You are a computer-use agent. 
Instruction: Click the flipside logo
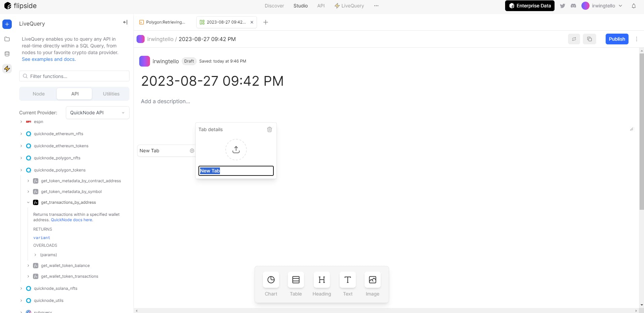[x=20, y=6]
